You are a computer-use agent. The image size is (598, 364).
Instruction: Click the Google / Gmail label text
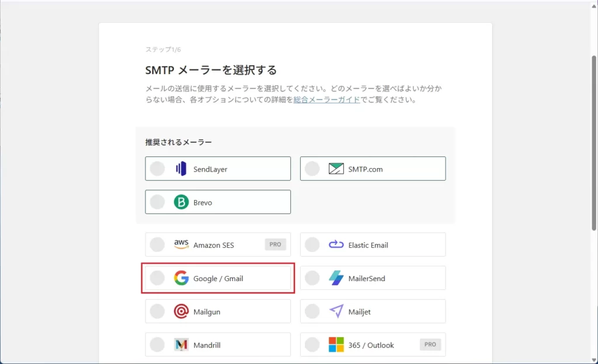pos(218,278)
